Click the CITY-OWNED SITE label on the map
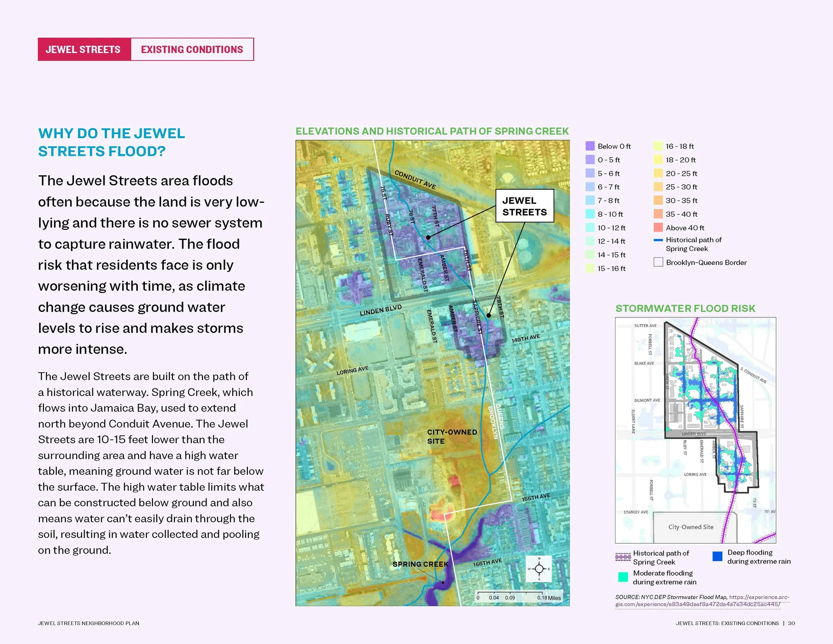Screen dimensions: 833x644 pyautogui.click(x=452, y=437)
